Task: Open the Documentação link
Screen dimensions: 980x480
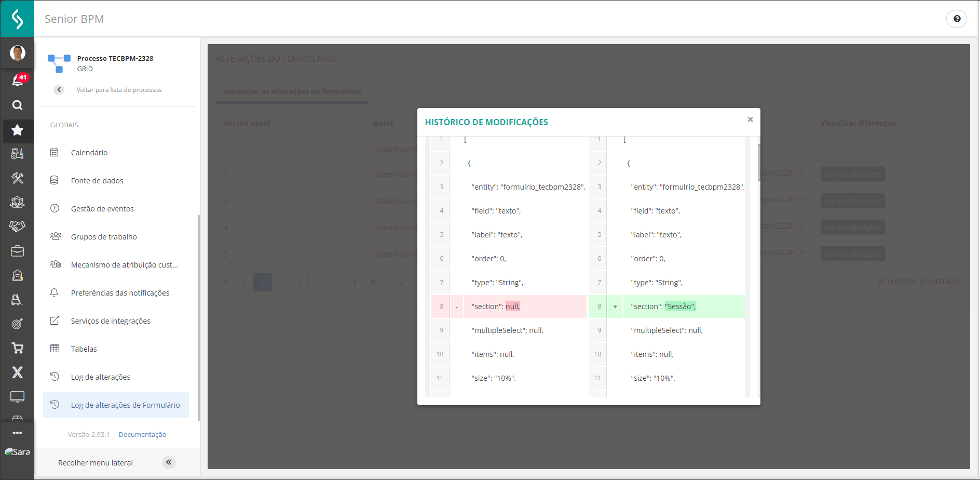Action: coord(142,435)
